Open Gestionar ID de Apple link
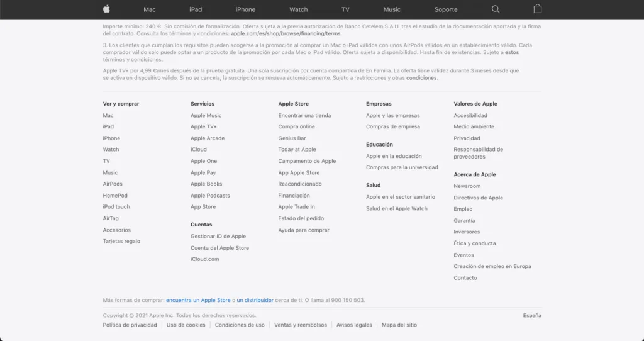The image size is (644, 341). [218, 236]
